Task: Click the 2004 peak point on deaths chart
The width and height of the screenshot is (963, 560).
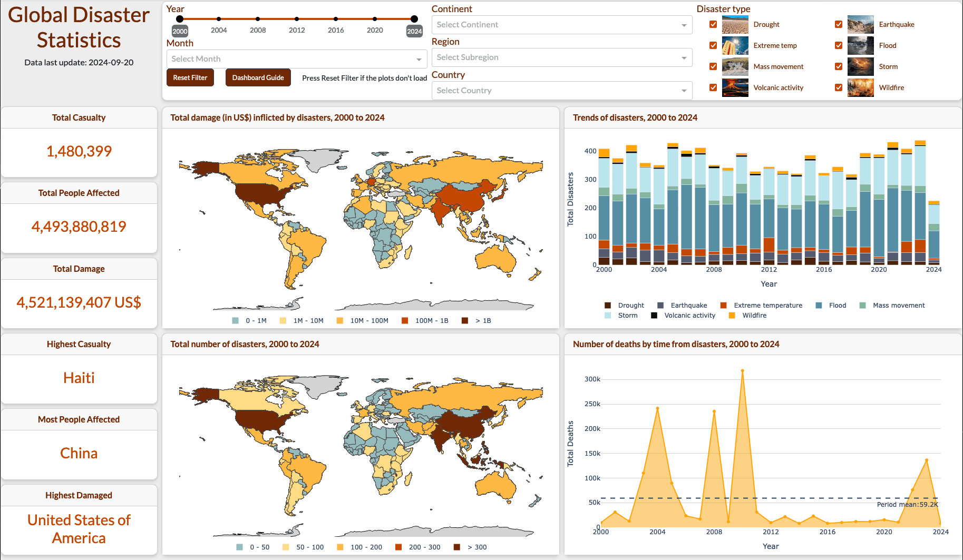Action: click(x=657, y=408)
